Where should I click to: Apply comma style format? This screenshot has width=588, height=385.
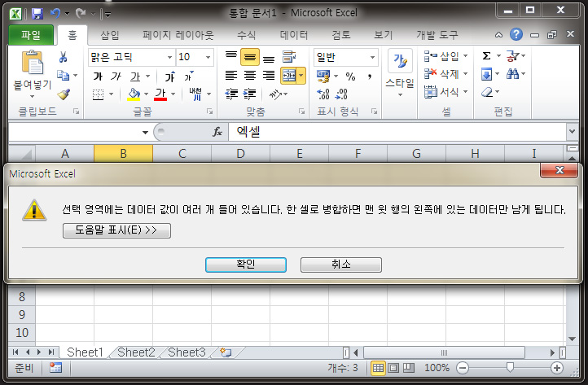[370, 76]
